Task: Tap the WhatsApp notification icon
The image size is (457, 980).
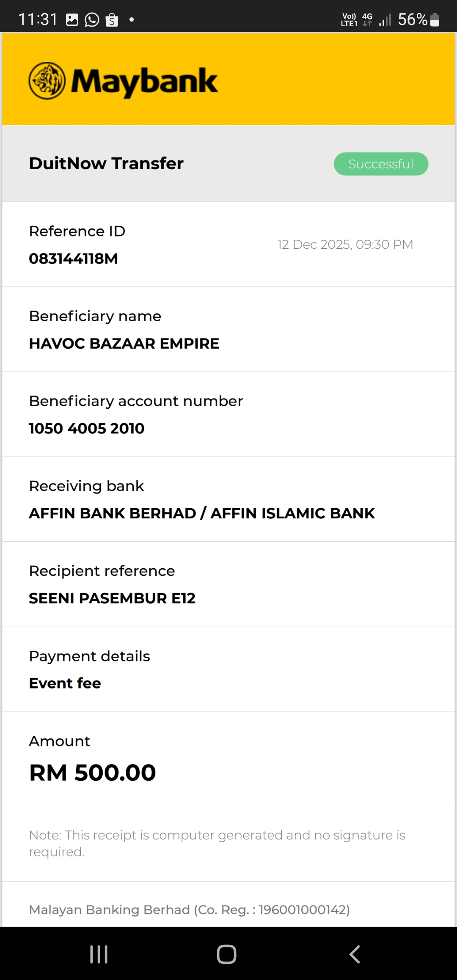Action: (92, 20)
